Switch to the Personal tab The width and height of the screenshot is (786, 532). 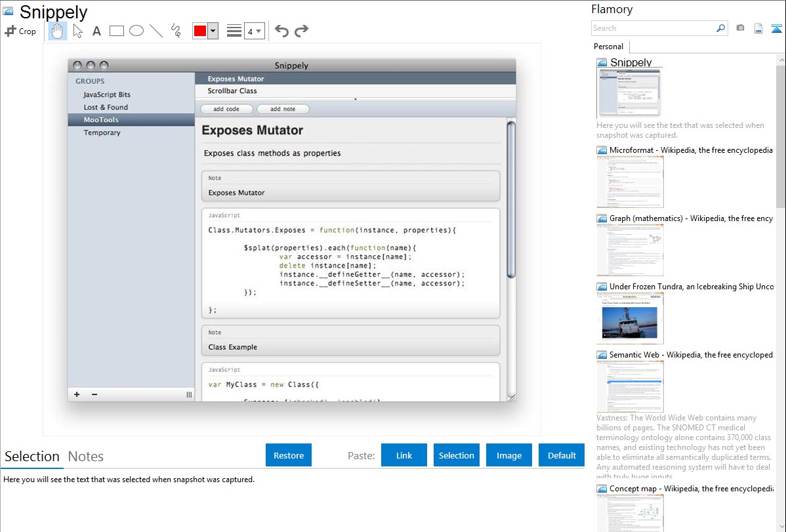pyautogui.click(x=609, y=47)
